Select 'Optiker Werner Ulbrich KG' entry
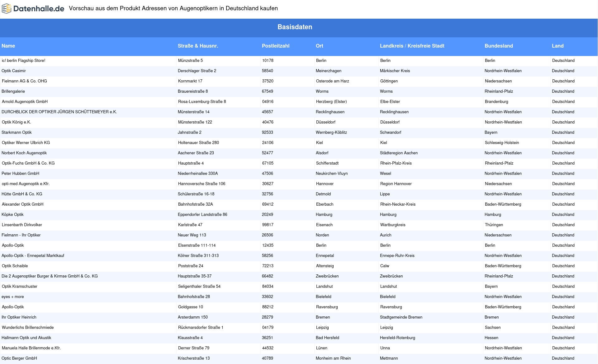Screen dimensions: 598x364 tap(26, 143)
